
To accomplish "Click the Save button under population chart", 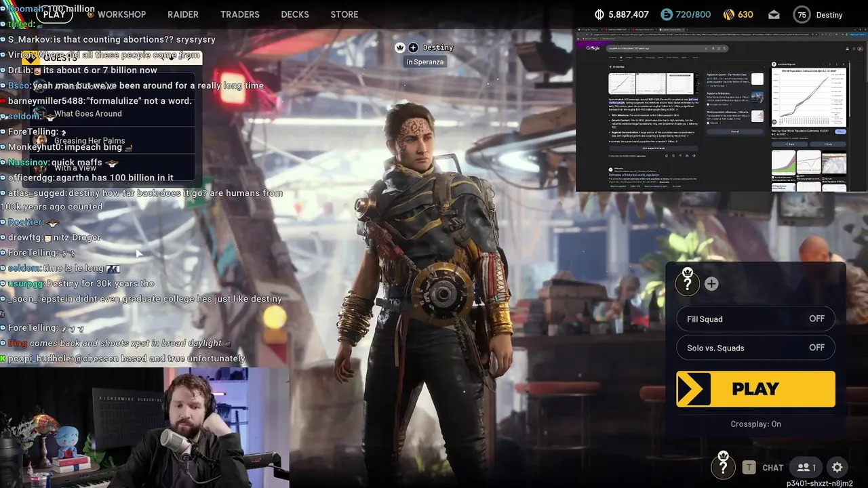I will pyautogui.click(x=828, y=144).
